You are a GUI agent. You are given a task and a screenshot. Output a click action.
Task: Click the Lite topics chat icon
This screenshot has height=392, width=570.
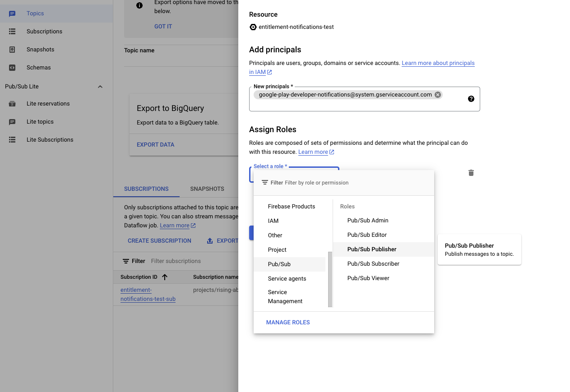tap(12, 122)
